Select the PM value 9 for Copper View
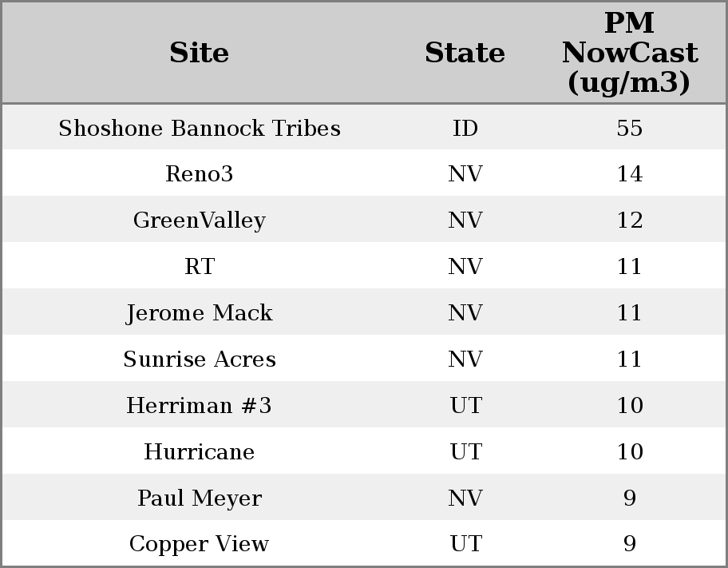Image resolution: width=728 pixels, height=568 pixels. pyautogui.click(x=629, y=544)
